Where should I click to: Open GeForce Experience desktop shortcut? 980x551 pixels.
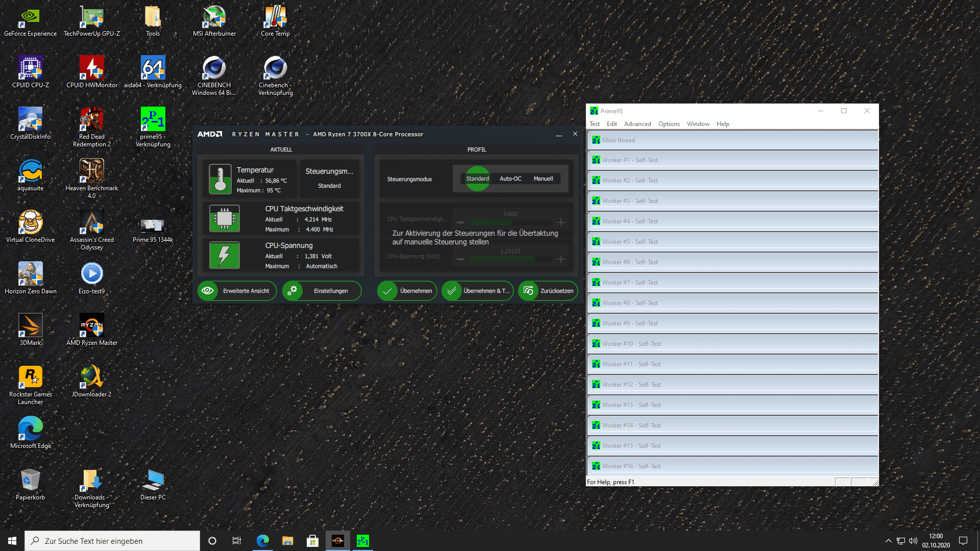tap(30, 21)
